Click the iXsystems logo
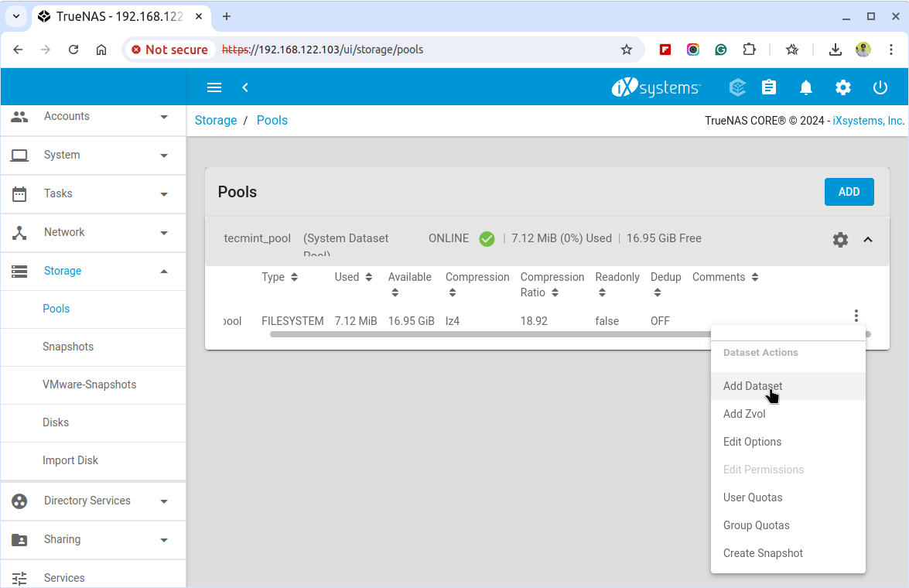Screen dimensions: 909x588 coord(656,87)
